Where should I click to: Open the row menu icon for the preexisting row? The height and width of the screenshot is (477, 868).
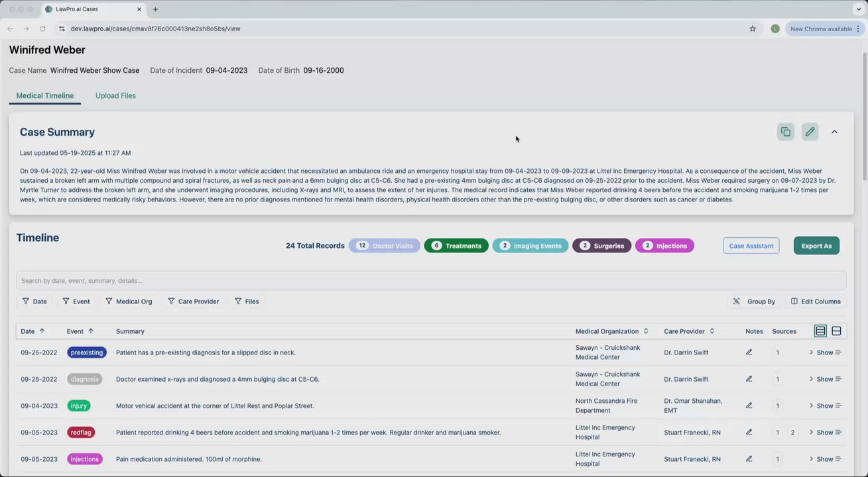pos(838,352)
